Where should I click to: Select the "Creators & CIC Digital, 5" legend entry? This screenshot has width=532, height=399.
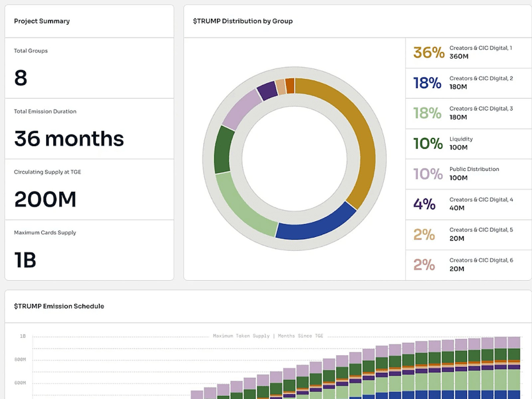click(468, 235)
